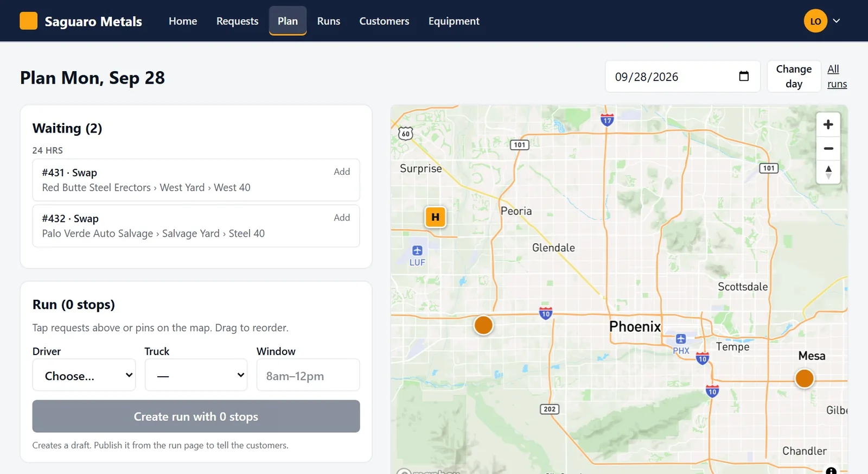Image resolution: width=868 pixels, height=474 pixels.
Task: Reset map bearing with compass button
Action: point(828,172)
